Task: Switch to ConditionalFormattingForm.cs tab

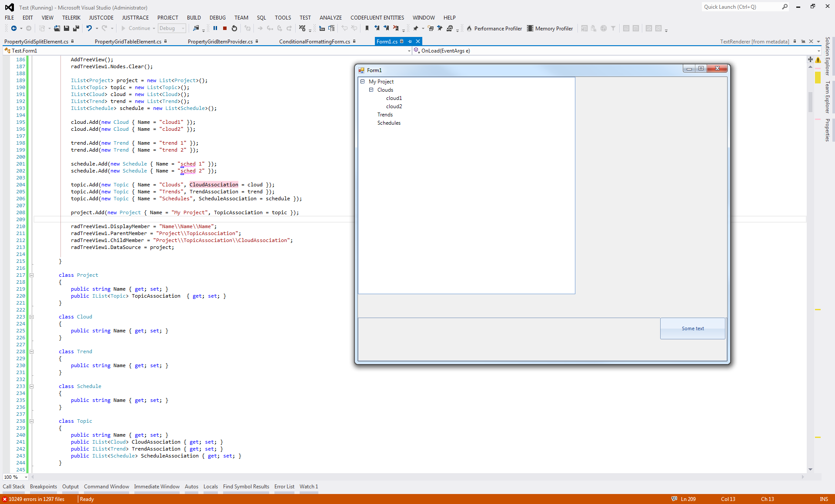Action: [x=314, y=41]
